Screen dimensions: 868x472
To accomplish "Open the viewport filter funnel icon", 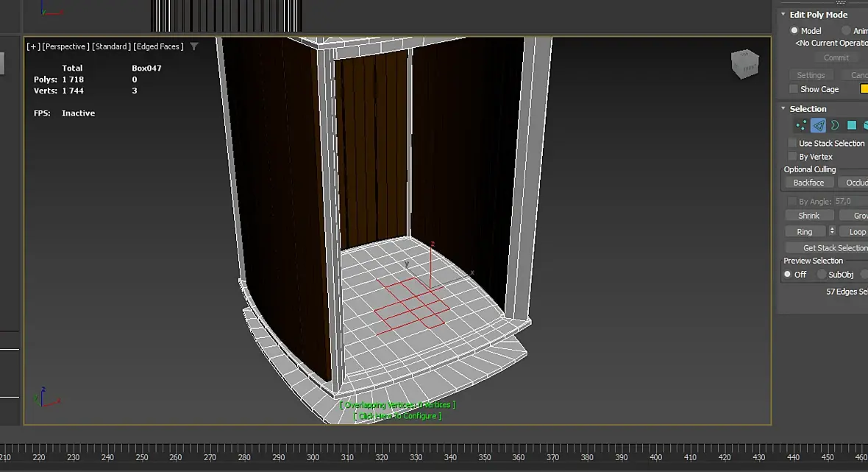I will click(193, 46).
